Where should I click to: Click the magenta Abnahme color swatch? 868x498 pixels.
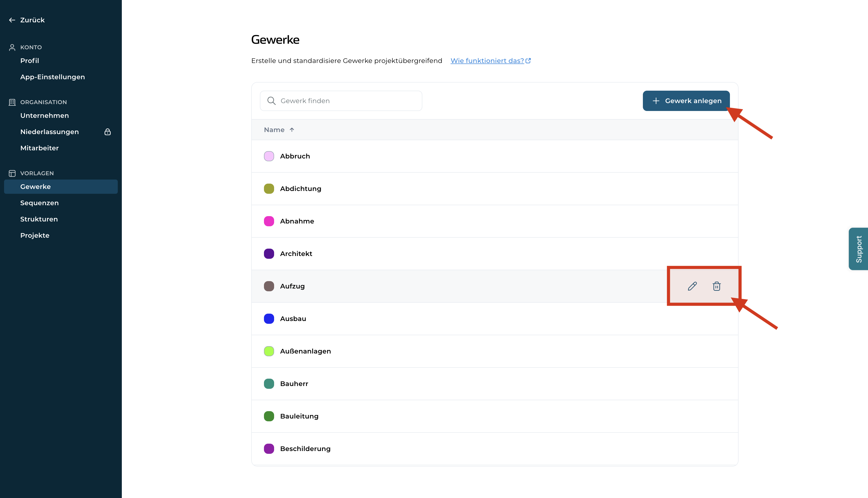(269, 221)
